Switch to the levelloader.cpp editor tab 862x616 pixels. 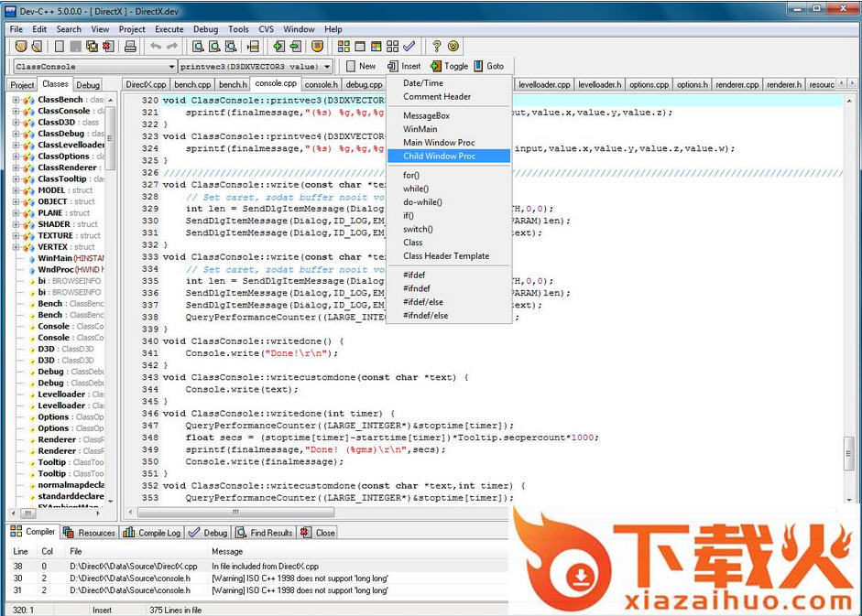pos(544,84)
